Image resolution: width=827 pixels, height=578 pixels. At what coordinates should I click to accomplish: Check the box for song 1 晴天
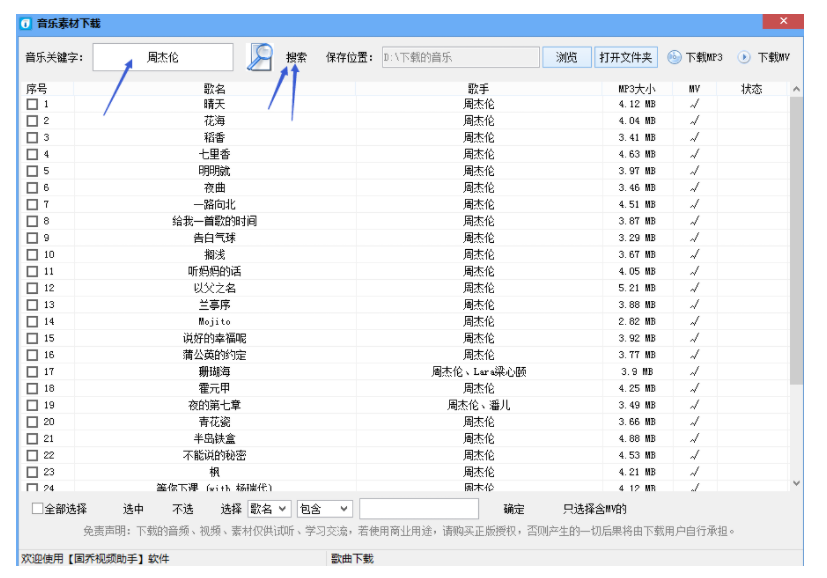pos(32,104)
